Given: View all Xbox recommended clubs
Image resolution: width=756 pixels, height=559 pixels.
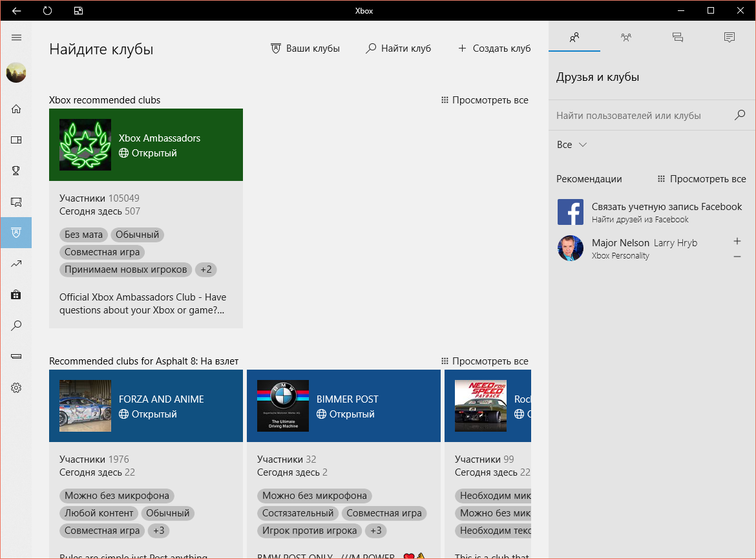Looking at the screenshot, I should [x=485, y=100].
